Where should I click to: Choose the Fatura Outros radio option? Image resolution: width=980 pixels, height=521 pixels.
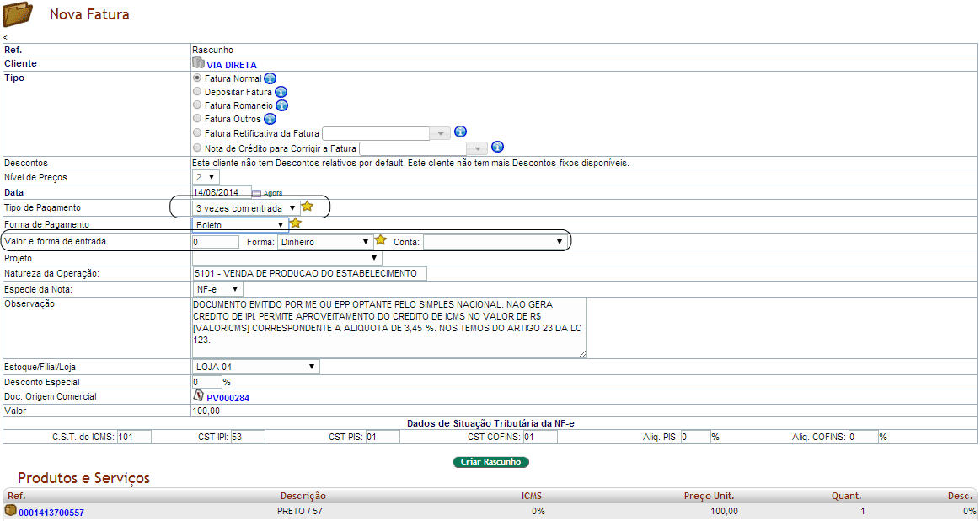tap(197, 118)
